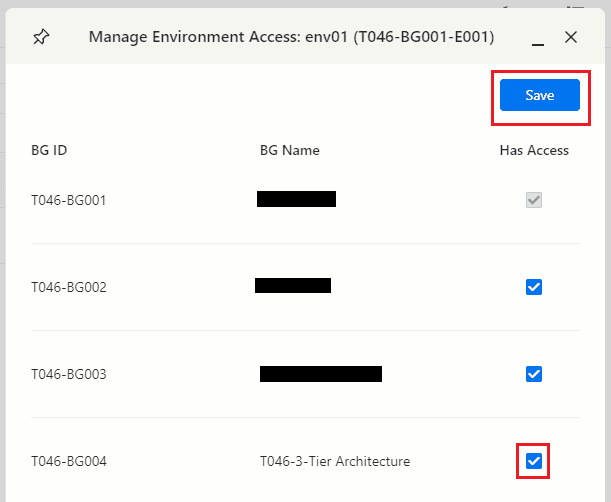Click the redacted BG Name in T046-BG001 row

296,199
